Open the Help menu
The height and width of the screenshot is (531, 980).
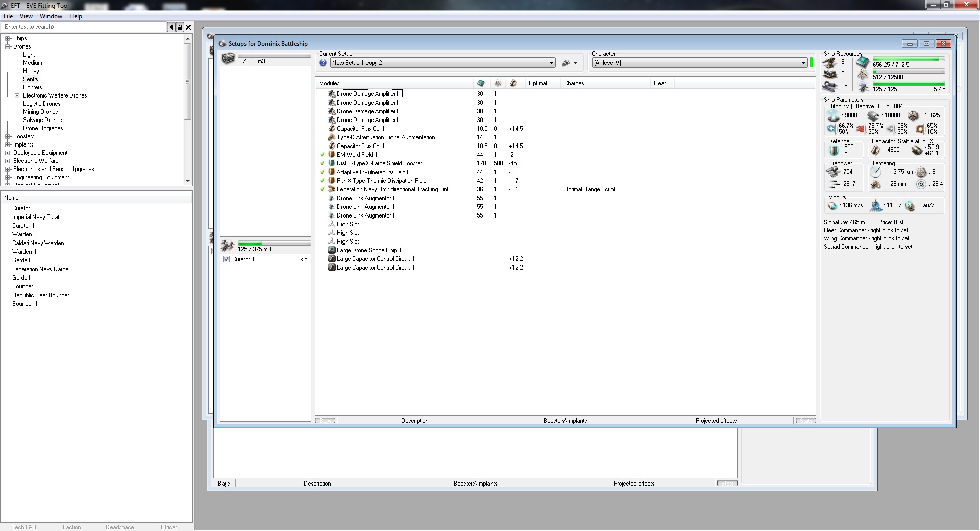coord(76,16)
